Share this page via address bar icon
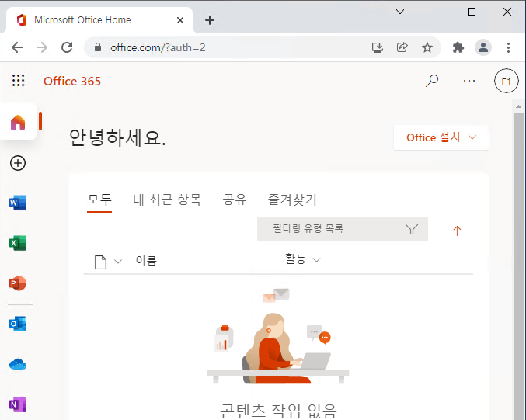 pos(402,47)
